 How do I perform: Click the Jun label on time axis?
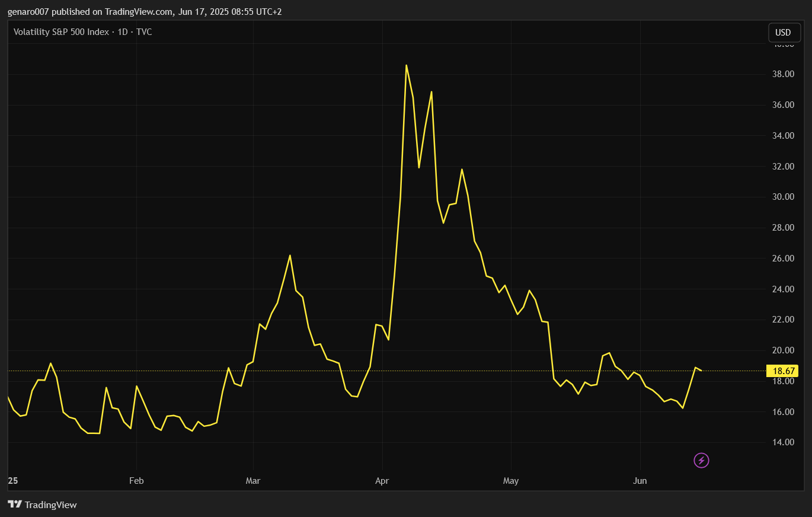640,481
